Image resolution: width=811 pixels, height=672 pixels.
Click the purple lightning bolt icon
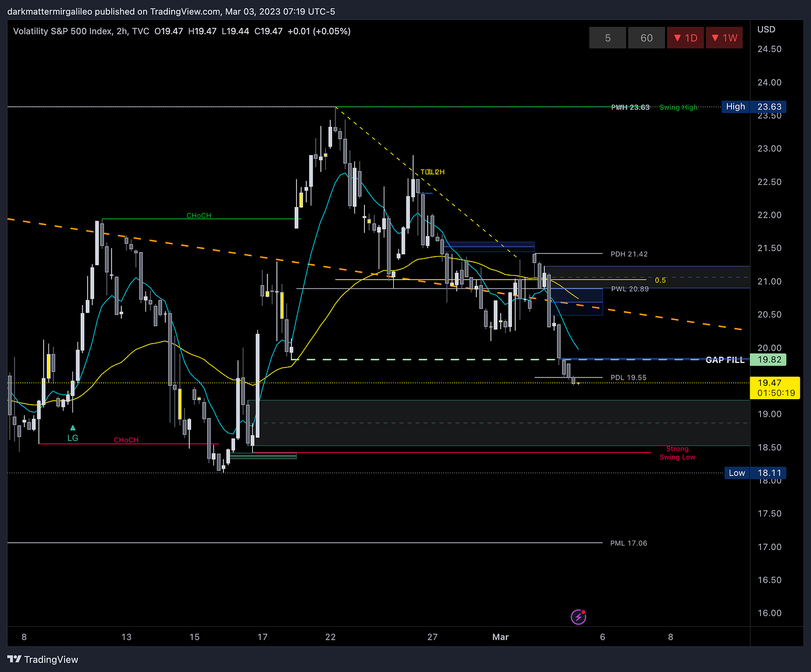tap(578, 617)
